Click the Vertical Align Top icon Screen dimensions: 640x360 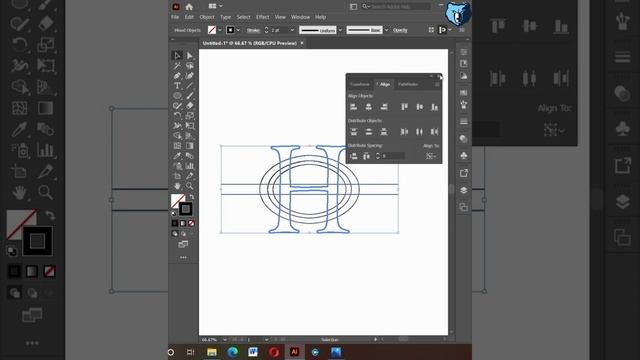404,107
